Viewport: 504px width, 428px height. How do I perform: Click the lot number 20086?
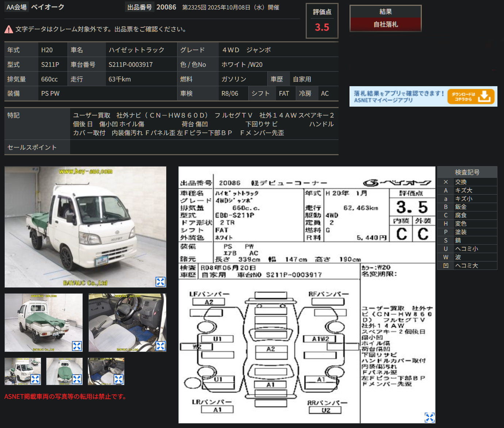[166, 7]
